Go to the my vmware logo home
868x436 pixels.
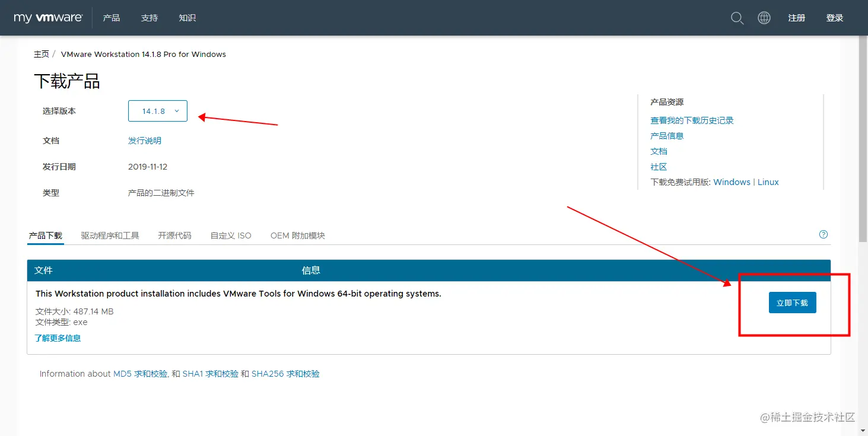(48, 18)
